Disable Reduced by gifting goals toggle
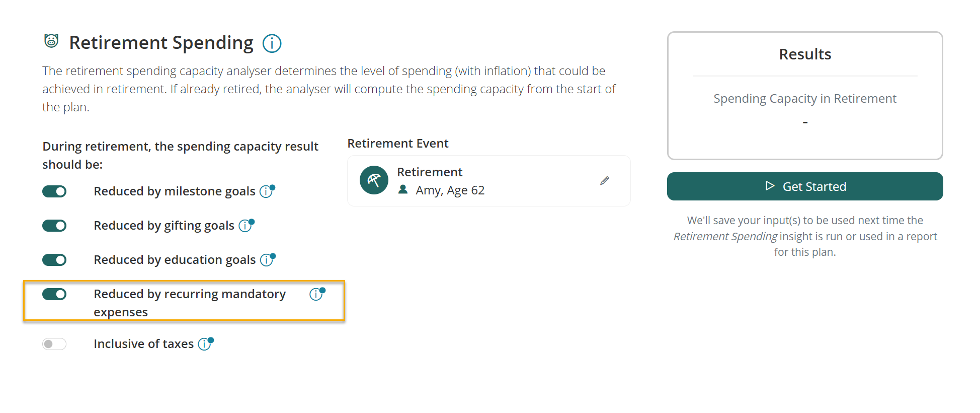Screen dimensions: 980x413 tap(54, 226)
